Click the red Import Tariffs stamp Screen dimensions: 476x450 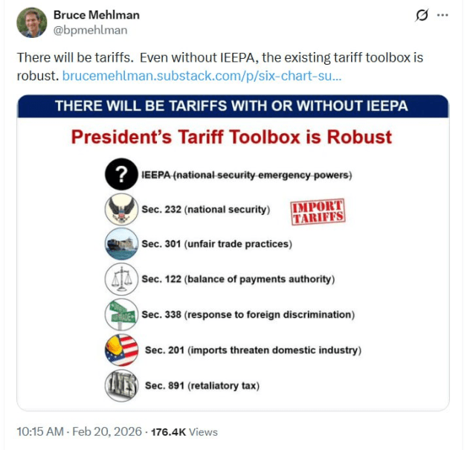(316, 212)
